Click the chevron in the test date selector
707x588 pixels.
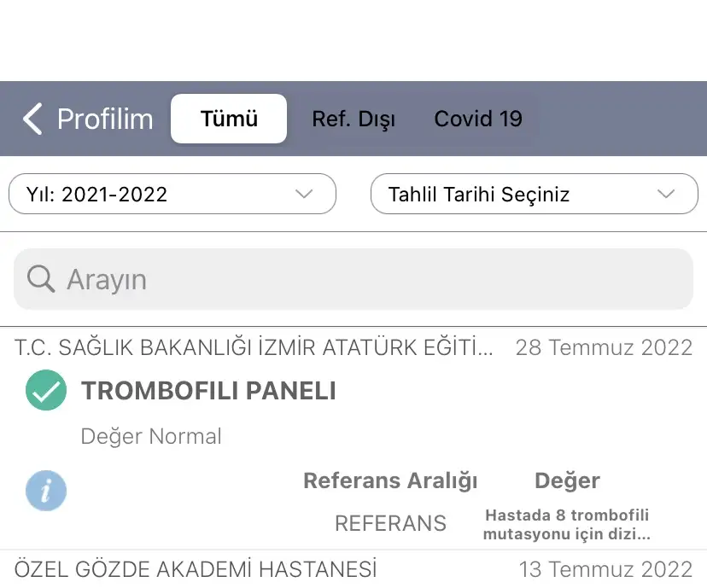click(x=666, y=195)
